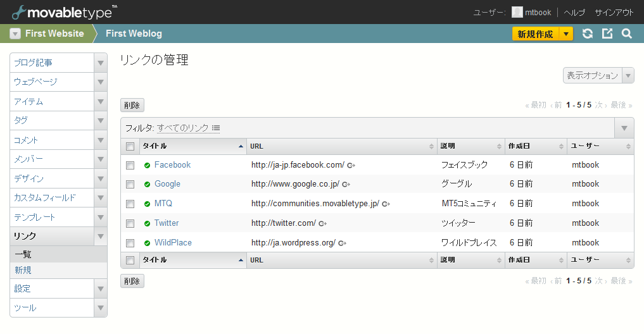
Task: Sort by bottom URL column sort arrows
Action: (x=431, y=260)
